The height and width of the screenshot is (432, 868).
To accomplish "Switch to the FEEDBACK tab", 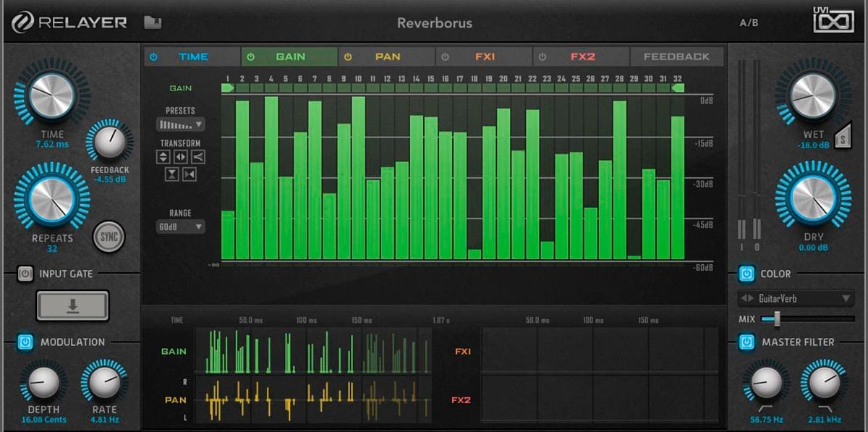I will (676, 56).
